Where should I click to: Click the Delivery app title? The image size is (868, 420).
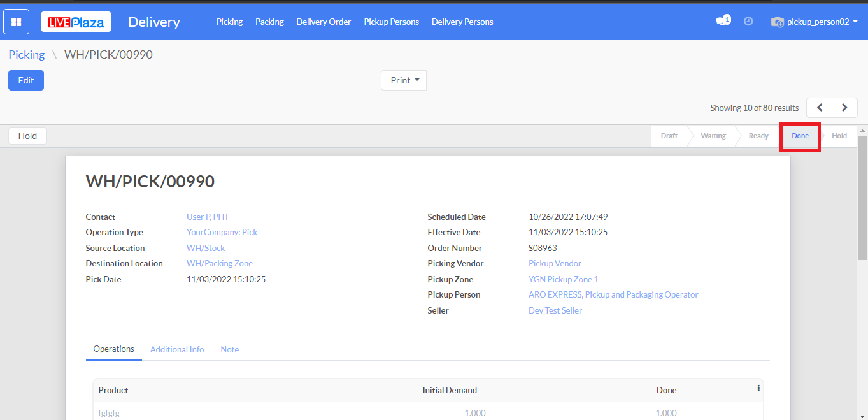tap(154, 22)
